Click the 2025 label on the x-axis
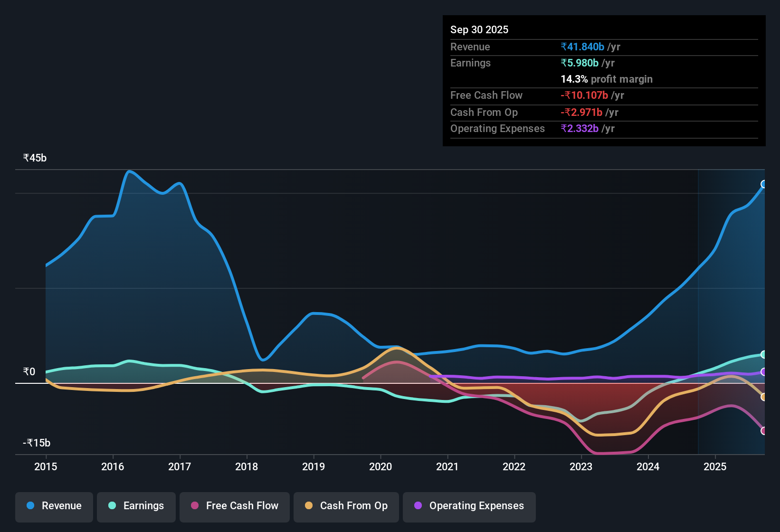The width and height of the screenshot is (780, 532). [x=716, y=467]
